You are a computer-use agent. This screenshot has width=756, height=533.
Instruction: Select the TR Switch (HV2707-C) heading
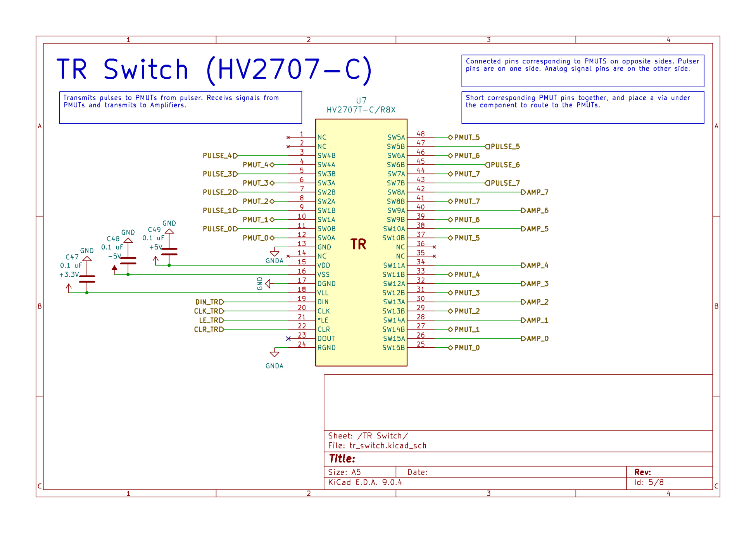click(x=214, y=70)
